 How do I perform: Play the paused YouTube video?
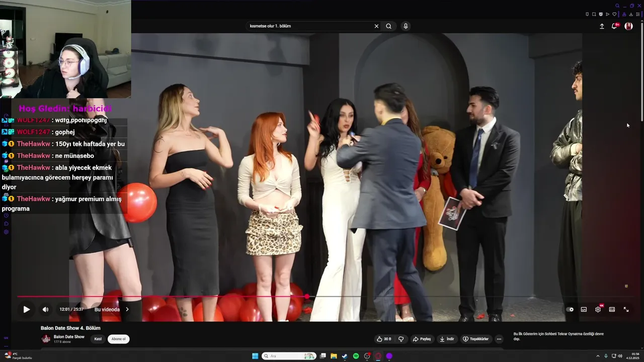27,309
